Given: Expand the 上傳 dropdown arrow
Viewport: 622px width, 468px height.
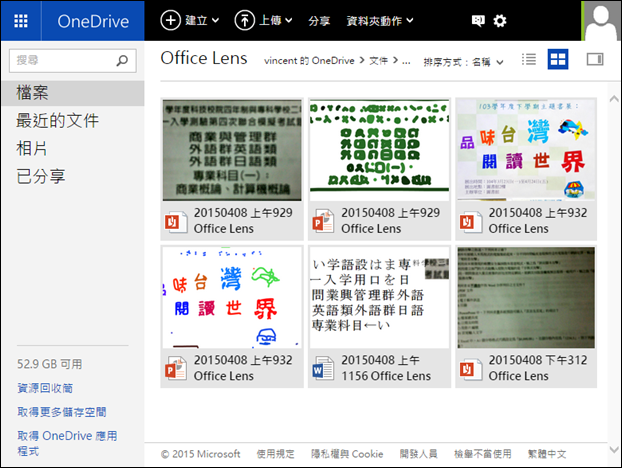Looking at the screenshot, I should (289, 20).
